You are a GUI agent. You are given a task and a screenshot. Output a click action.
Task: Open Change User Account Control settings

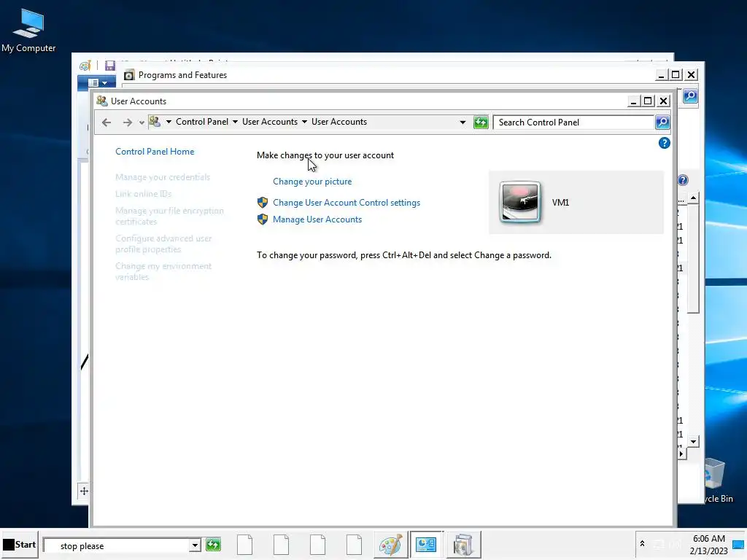click(x=347, y=203)
